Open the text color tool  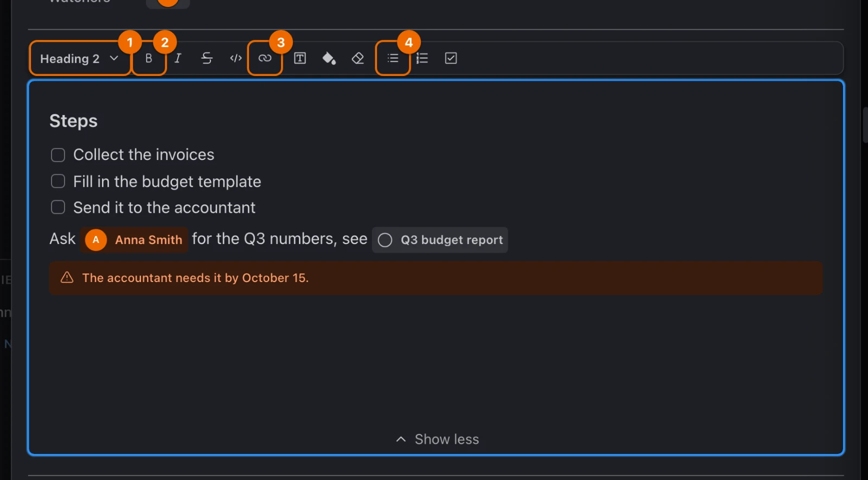pyautogui.click(x=300, y=58)
